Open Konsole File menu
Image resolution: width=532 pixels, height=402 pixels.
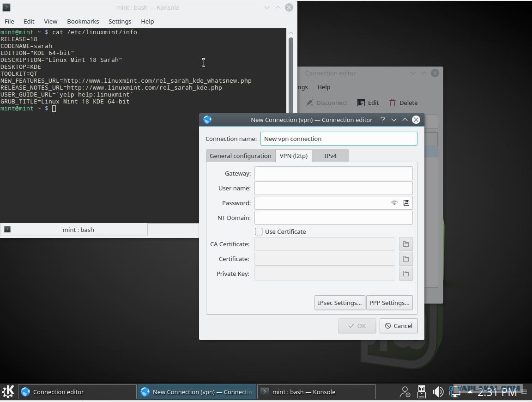(10, 21)
